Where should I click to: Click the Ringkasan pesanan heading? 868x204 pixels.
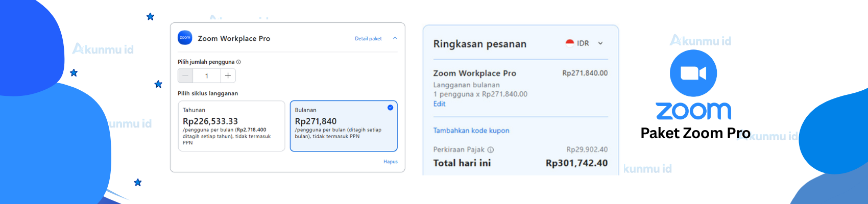[480, 44]
